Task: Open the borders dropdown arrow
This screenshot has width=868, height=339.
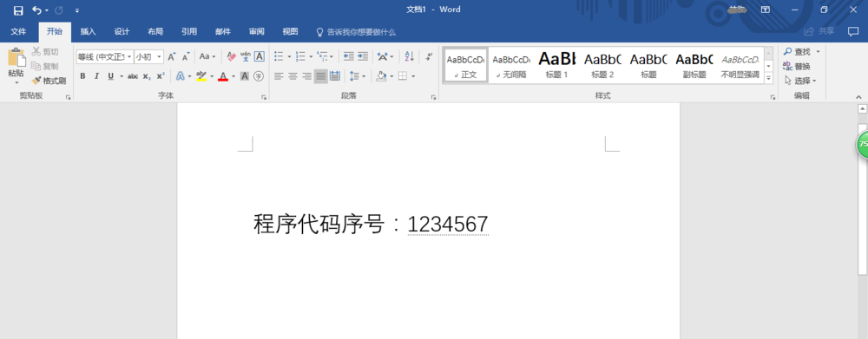Action: [x=413, y=75]
